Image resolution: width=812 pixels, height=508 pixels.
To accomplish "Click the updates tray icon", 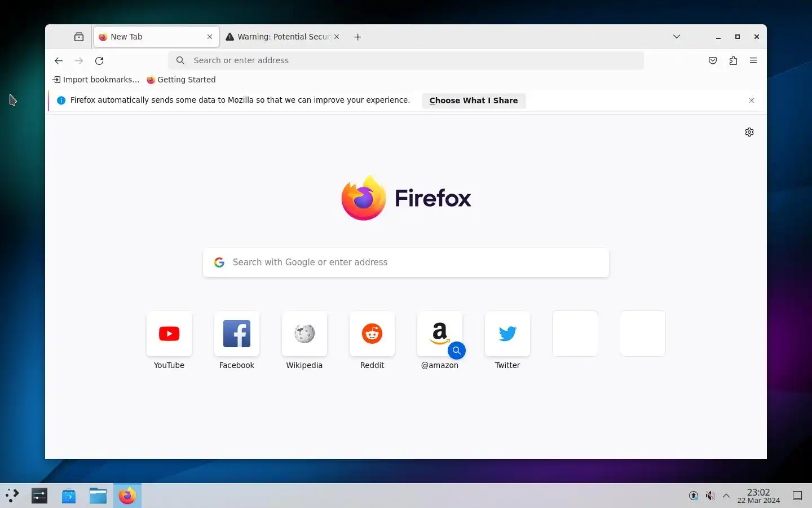I will coord(694,496).
